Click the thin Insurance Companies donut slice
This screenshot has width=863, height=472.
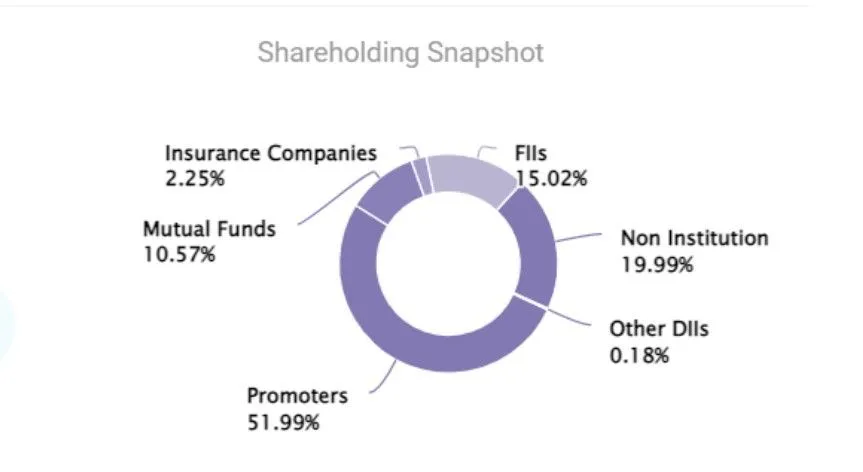pyautogui.click(x=422, y=170)
